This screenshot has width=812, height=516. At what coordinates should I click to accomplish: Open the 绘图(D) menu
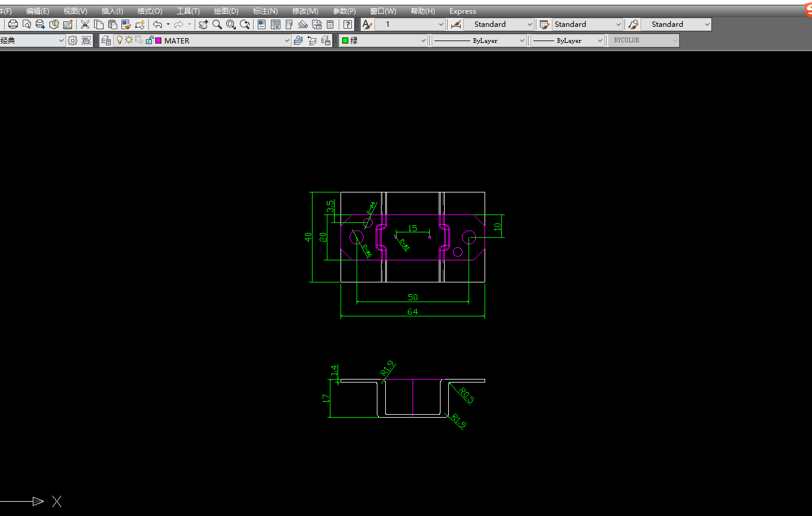226,11
